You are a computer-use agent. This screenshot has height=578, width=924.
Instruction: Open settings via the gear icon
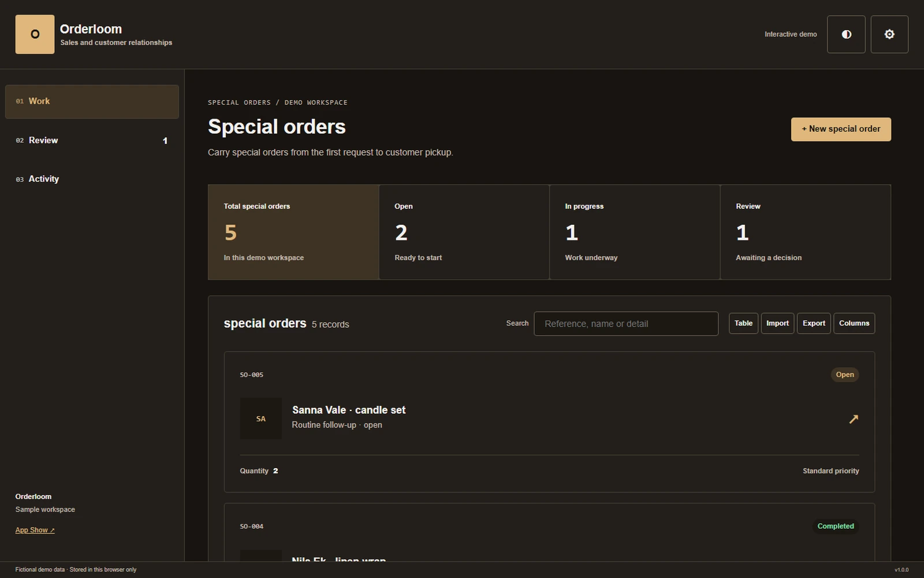coord(889,34)
